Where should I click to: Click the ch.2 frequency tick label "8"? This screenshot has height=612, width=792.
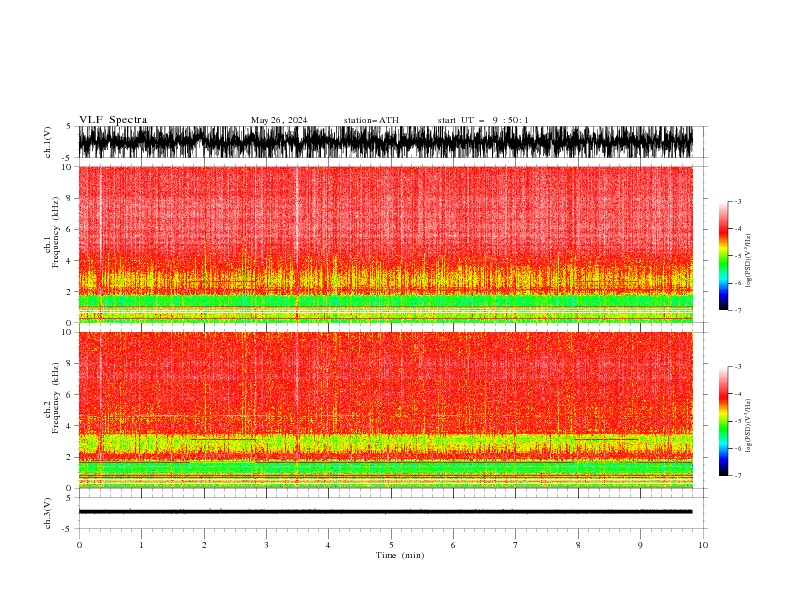click(x=70, y=364)
